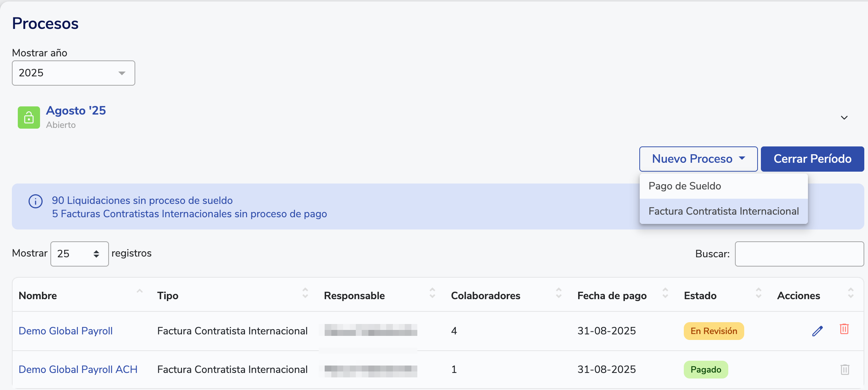Click the info icon in blue banner
The image size is (868, 390).
coord(36,201)
